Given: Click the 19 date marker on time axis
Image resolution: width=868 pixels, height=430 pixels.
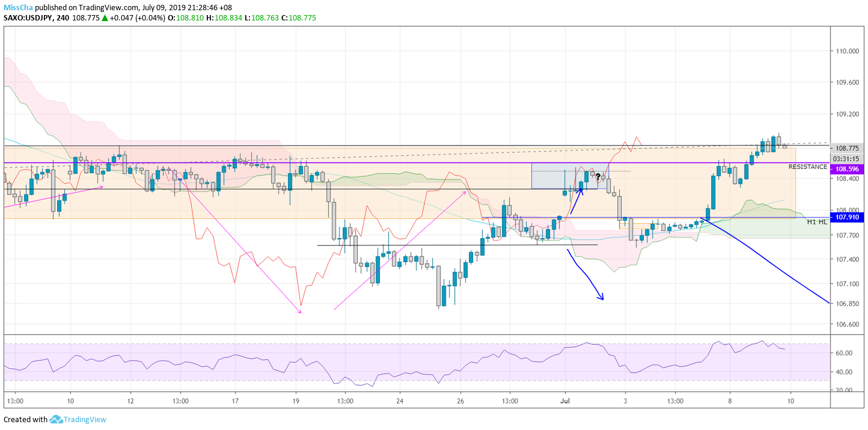Looking at the screenshot, I should coord(296,401).
